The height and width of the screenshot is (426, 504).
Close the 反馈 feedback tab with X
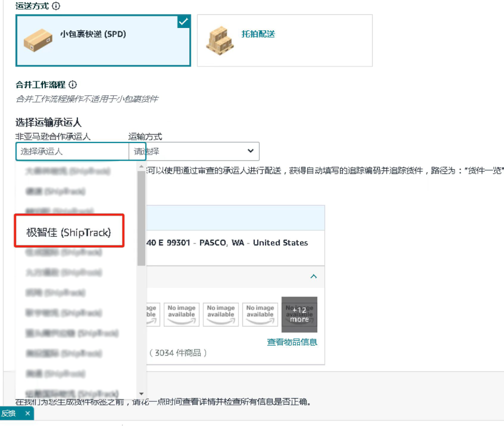point(28,413)
